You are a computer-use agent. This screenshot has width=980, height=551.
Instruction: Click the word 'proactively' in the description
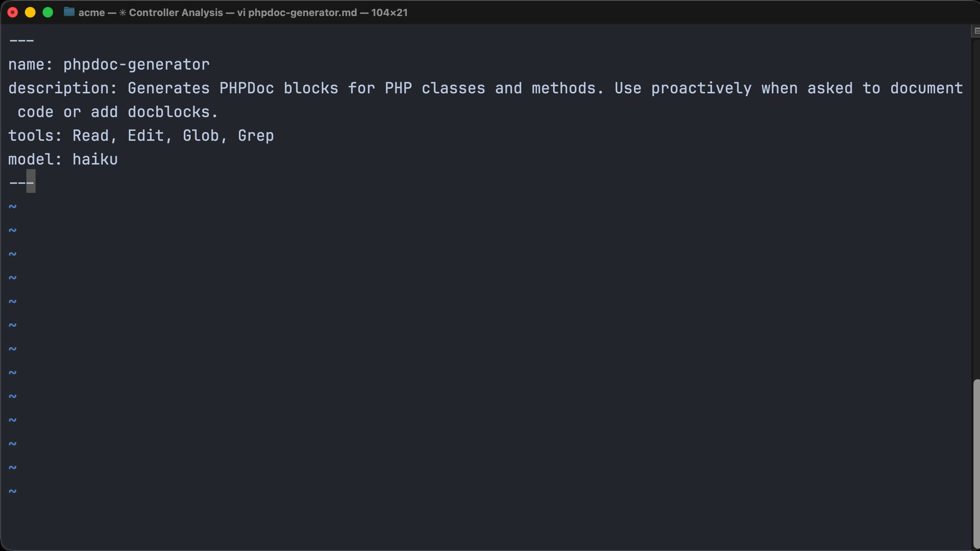[x=701, y=88]
